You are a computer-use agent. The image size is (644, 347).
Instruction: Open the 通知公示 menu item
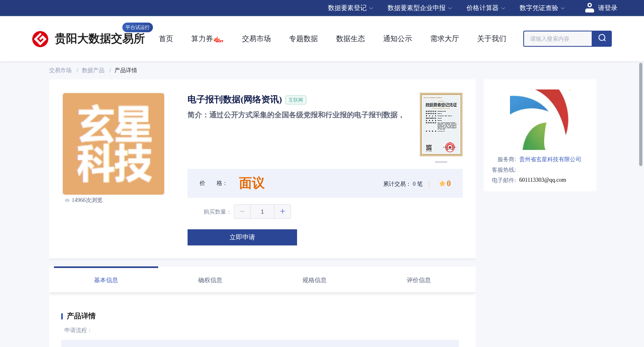398,39
